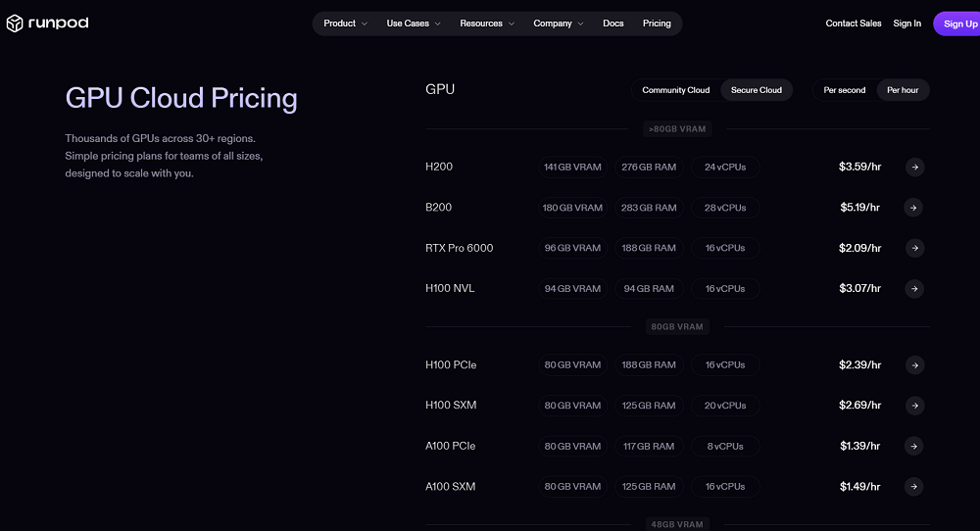Click the Runpod logo icon
The image size is (980, 531).
click(x=15, y=24)
